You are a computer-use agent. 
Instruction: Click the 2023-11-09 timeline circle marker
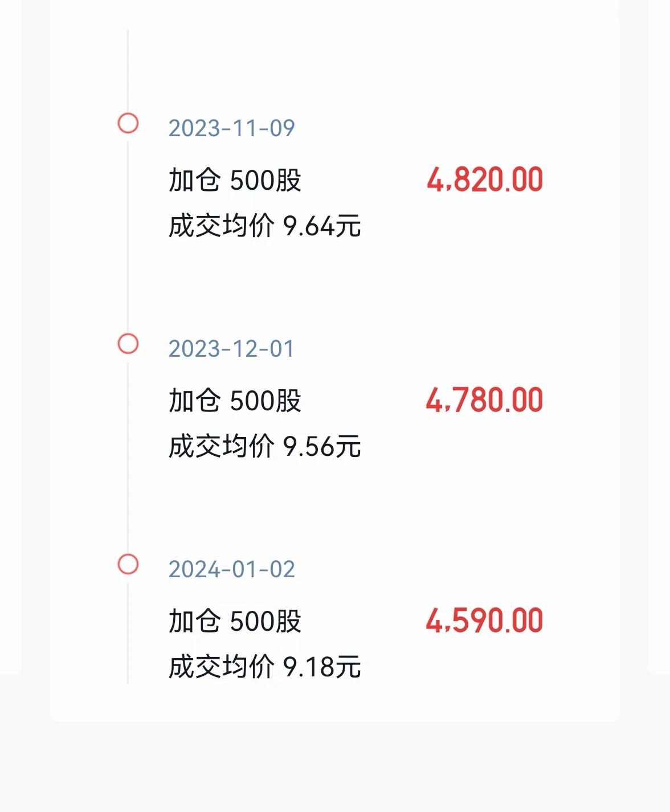point(128,123)
